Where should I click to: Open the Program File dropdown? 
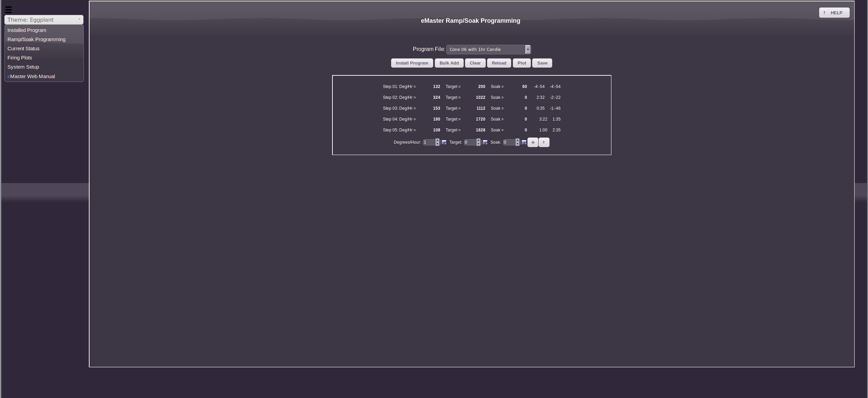pos(485,49)
